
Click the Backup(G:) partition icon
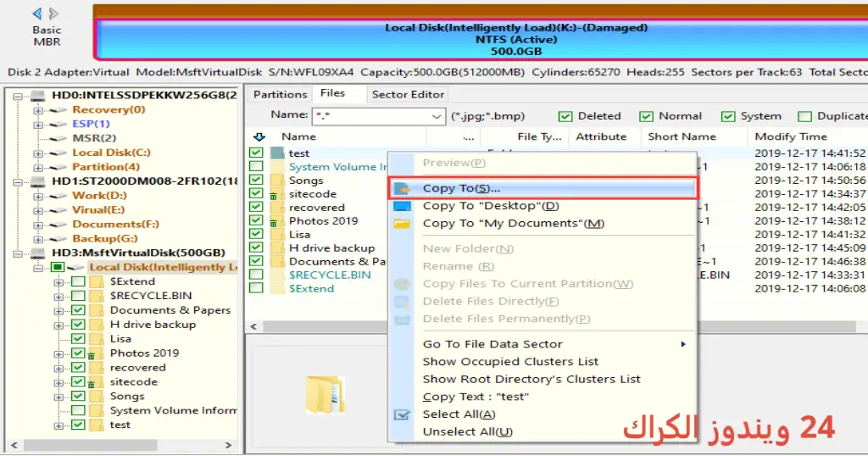tap(58, 239)
